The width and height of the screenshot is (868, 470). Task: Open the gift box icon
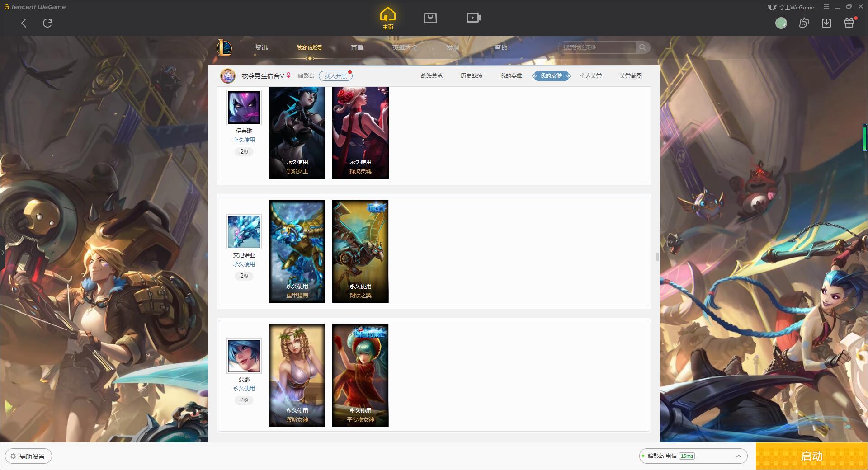coord(849,23)
